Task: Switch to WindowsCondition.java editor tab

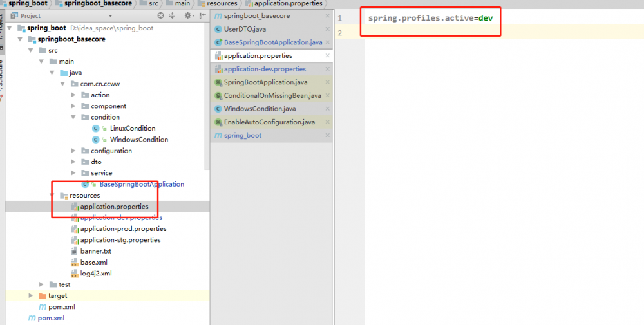Action: tap(272, 109)
